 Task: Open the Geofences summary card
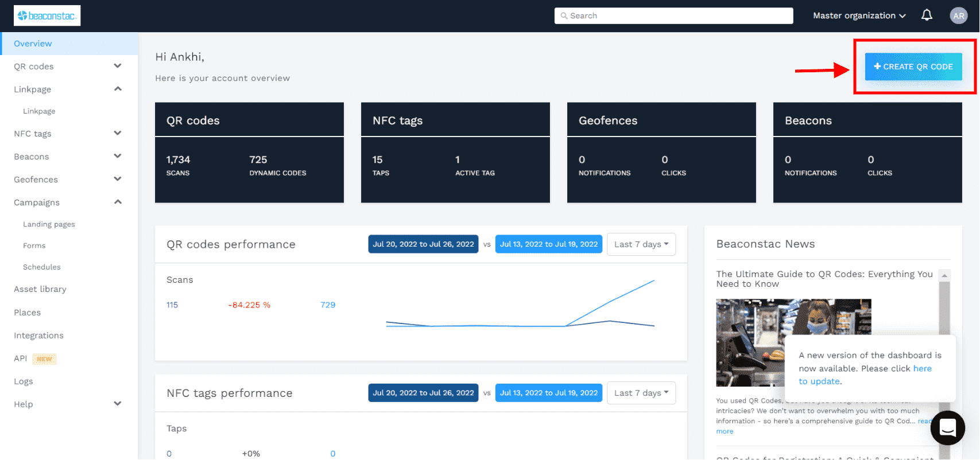[661, 153]
